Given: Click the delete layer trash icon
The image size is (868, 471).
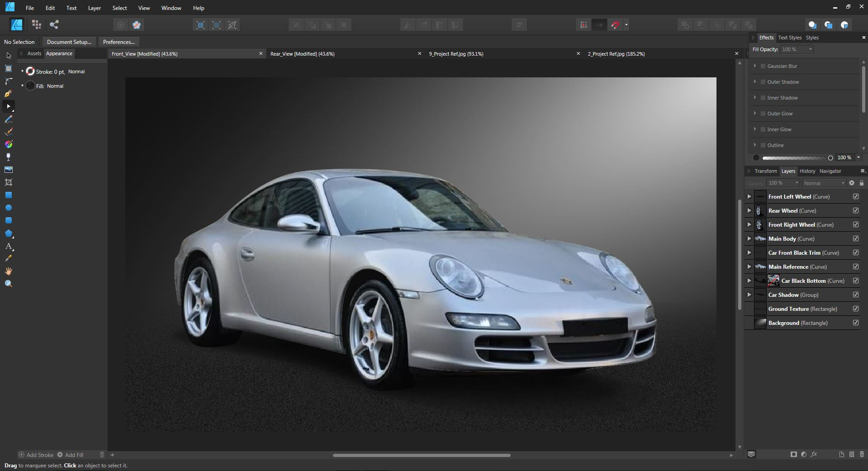Looking at the screenshot, I should click(x=862, y=454).
